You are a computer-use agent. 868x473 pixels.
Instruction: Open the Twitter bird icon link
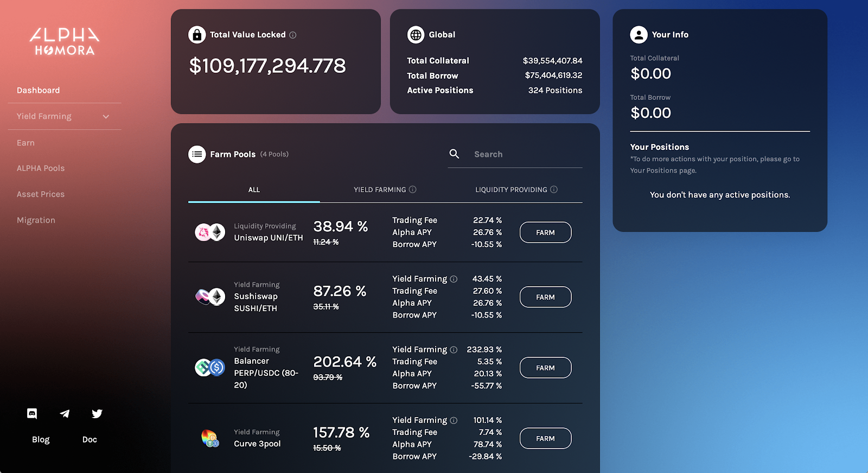pyautogui.click(x=97, y=414)
